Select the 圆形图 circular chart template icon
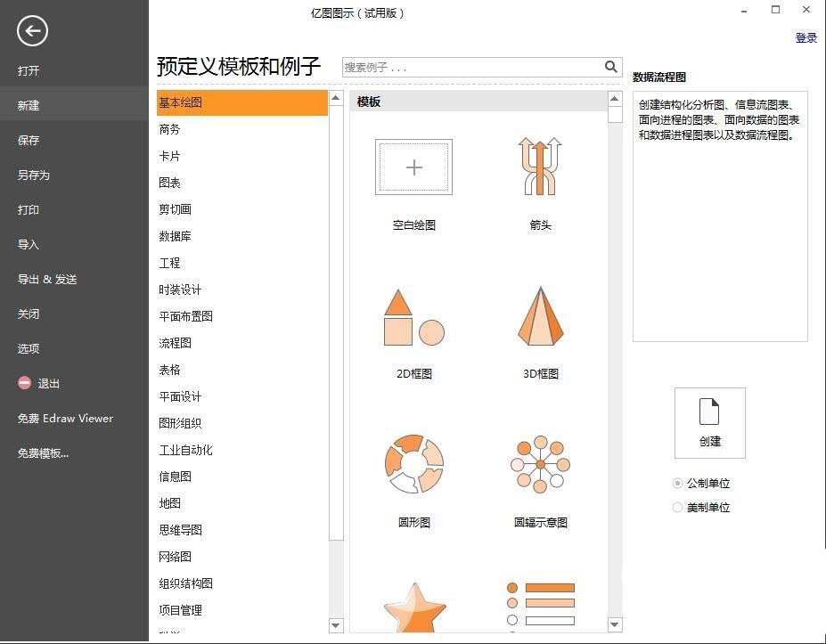The width and height of the screenshot is (826, 644). coord(413,464)
